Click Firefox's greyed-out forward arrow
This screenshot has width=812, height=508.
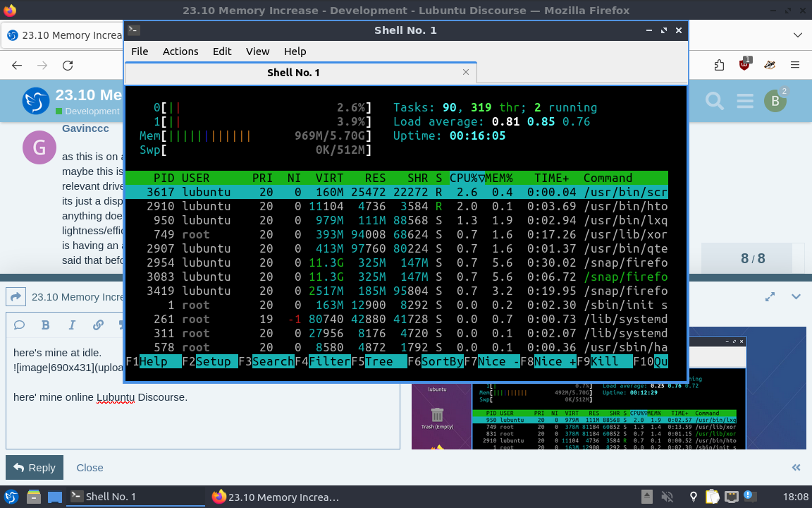click(42, 66)
